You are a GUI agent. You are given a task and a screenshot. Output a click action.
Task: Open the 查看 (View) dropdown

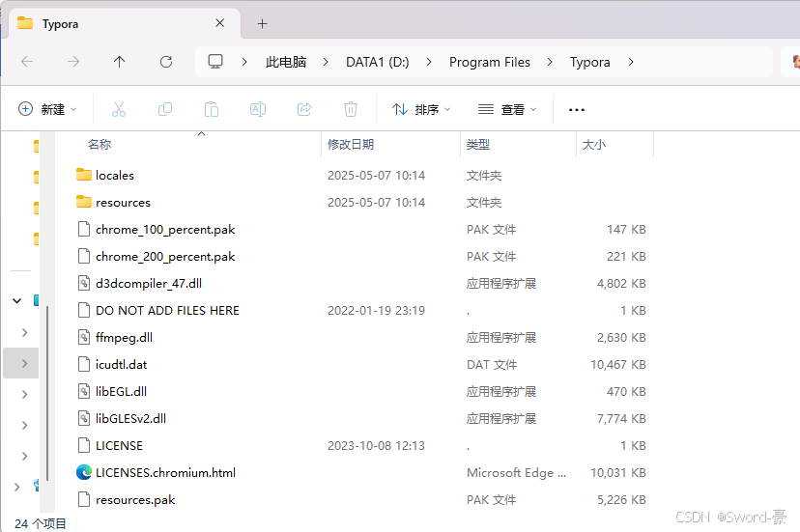(507, 109)
